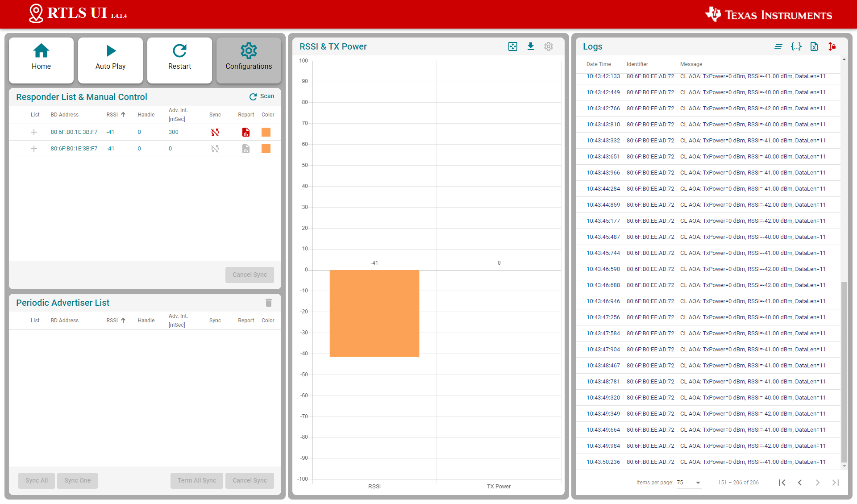Toggle report for first responder row
The height and width of the screenshot is (504, 857).
pyautogui.click(x=246, y=132)
